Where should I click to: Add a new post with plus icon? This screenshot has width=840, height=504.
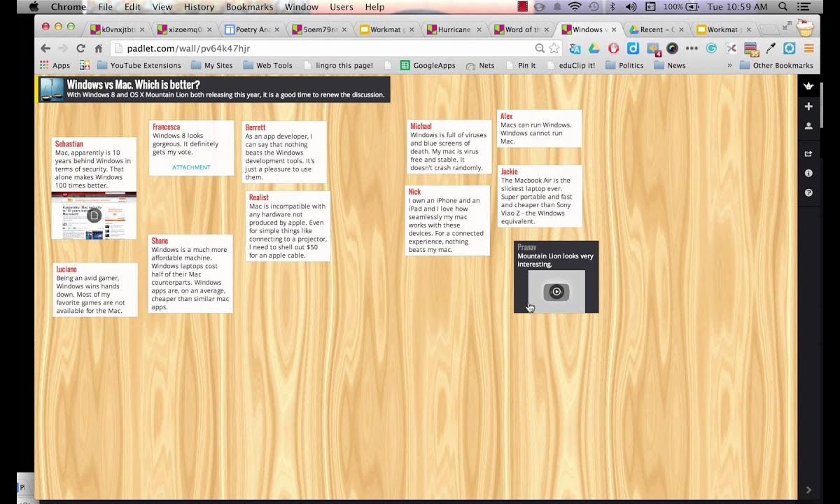coord(808,106)
